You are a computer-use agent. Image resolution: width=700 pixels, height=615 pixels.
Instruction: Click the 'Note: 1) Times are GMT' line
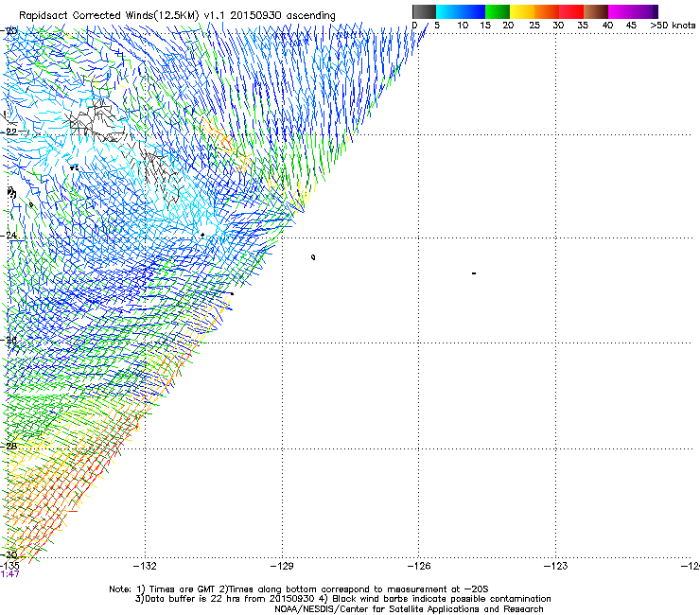(x=299, y=589)
